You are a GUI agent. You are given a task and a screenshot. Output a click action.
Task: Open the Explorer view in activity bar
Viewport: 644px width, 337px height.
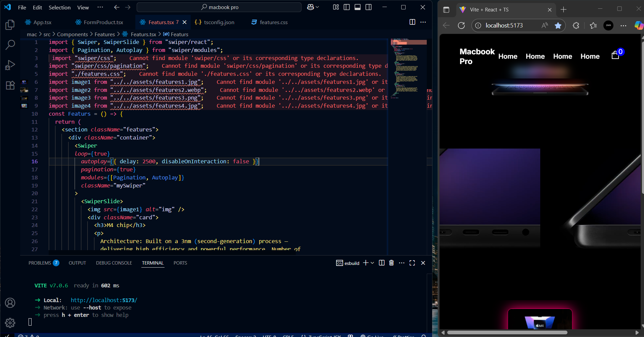[10, 24]
